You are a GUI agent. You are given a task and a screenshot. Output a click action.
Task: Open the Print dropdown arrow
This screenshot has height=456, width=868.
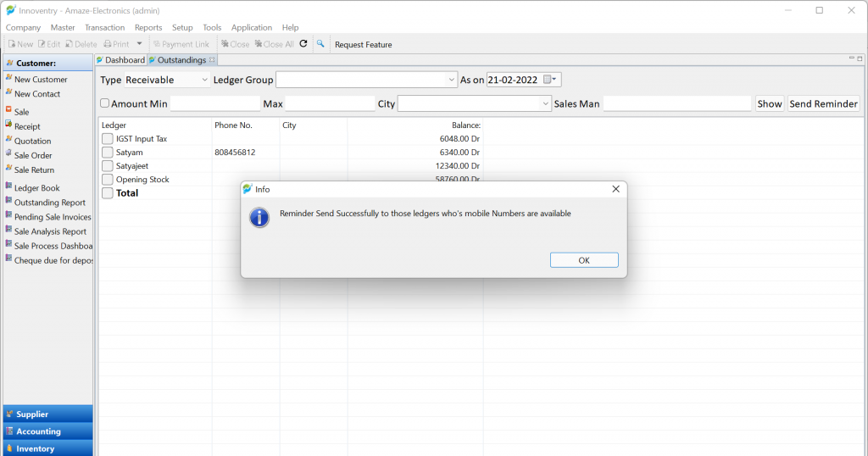pyautogui.click(x=140, y=44)
